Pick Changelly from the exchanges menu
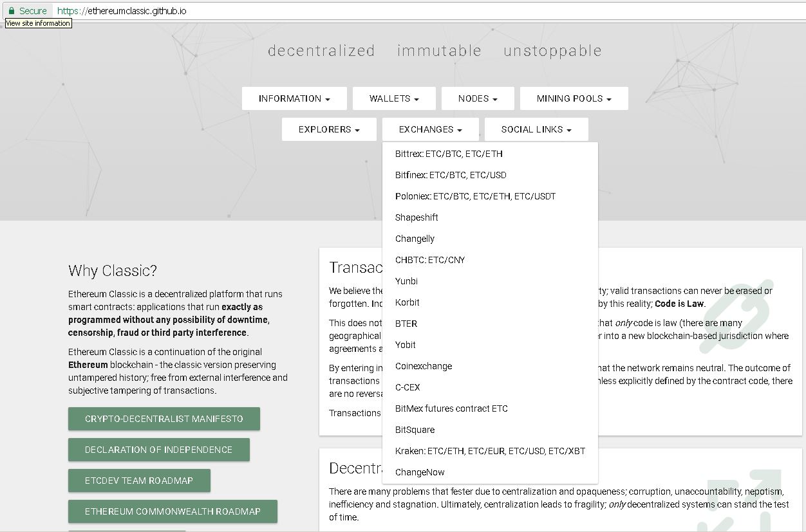 coord(415,239)
